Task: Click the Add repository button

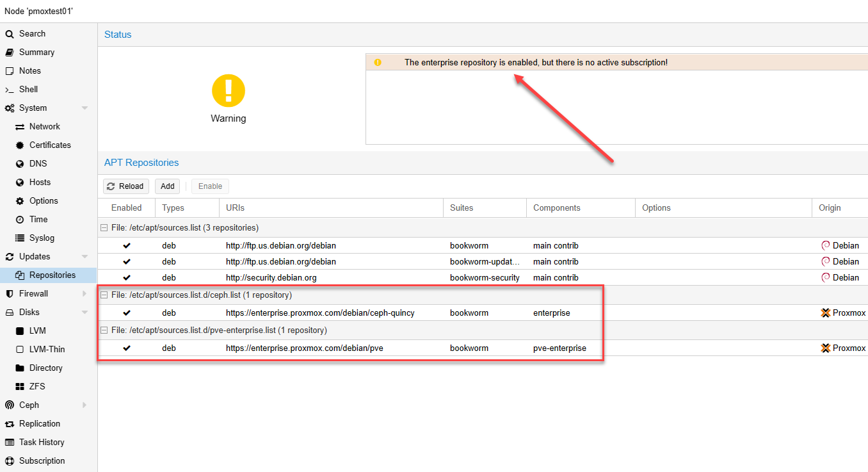Action: pyautogui.click(x=167, y=186)
